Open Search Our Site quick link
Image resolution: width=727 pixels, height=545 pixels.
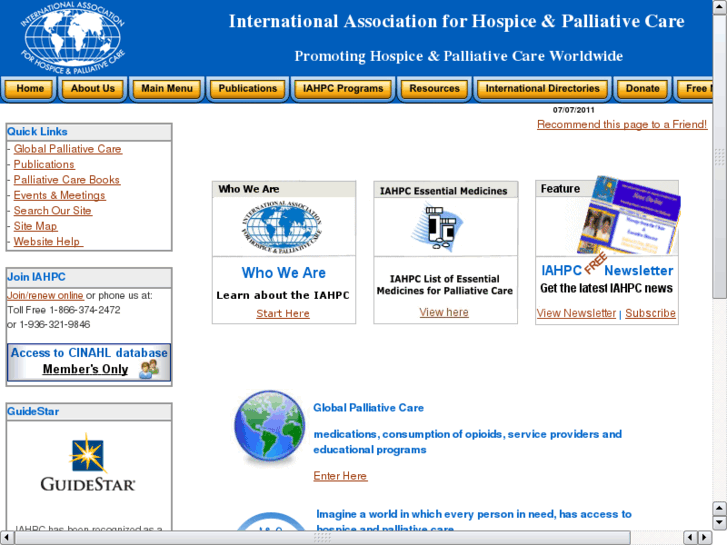pos(52,211)
